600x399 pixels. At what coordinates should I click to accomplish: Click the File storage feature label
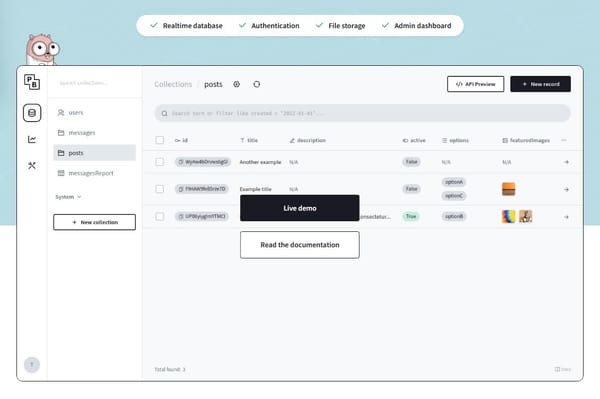tap(347, 26)
